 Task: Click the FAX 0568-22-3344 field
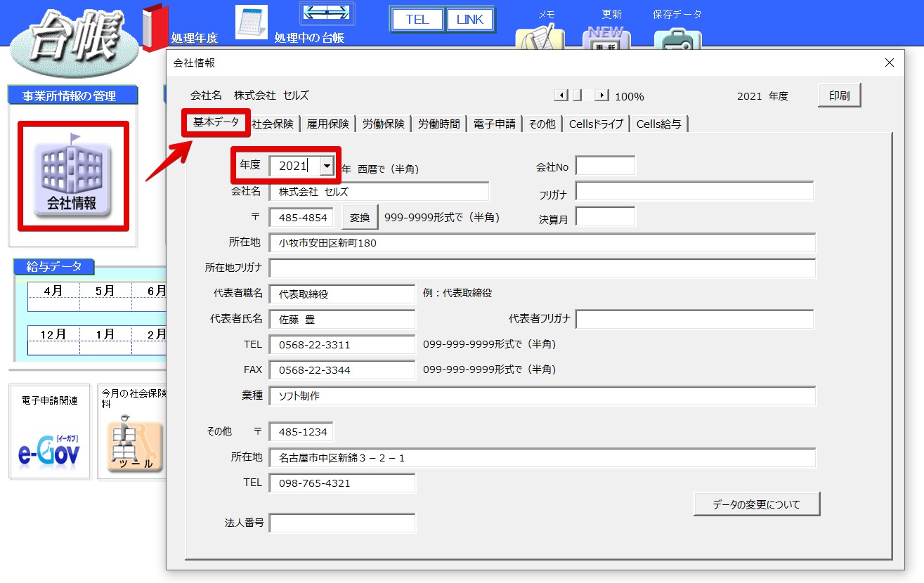tap(342, 370)
